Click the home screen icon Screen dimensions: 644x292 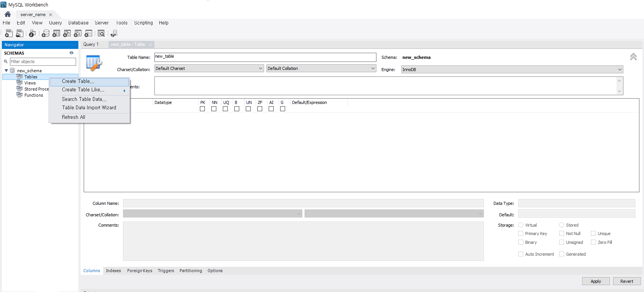(x=8, y=14)
